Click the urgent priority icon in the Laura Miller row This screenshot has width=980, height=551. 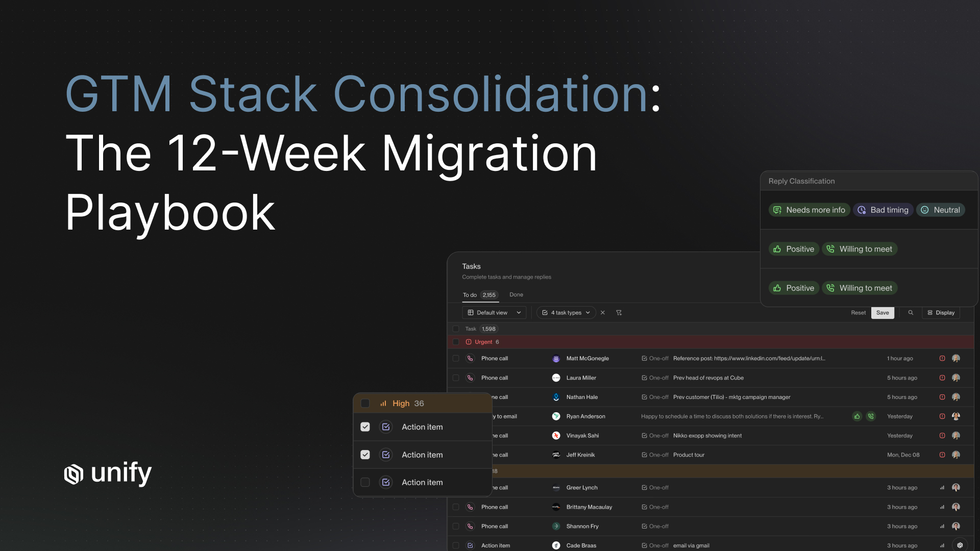click(942, 378)
